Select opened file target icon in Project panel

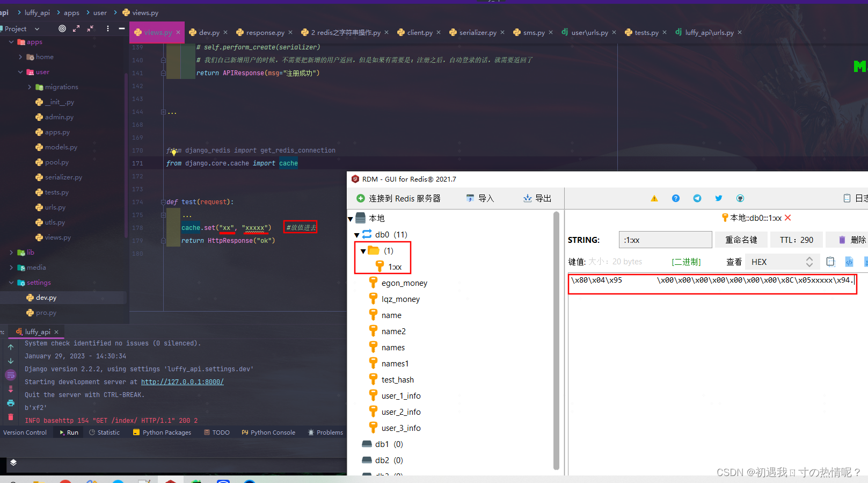62,28
